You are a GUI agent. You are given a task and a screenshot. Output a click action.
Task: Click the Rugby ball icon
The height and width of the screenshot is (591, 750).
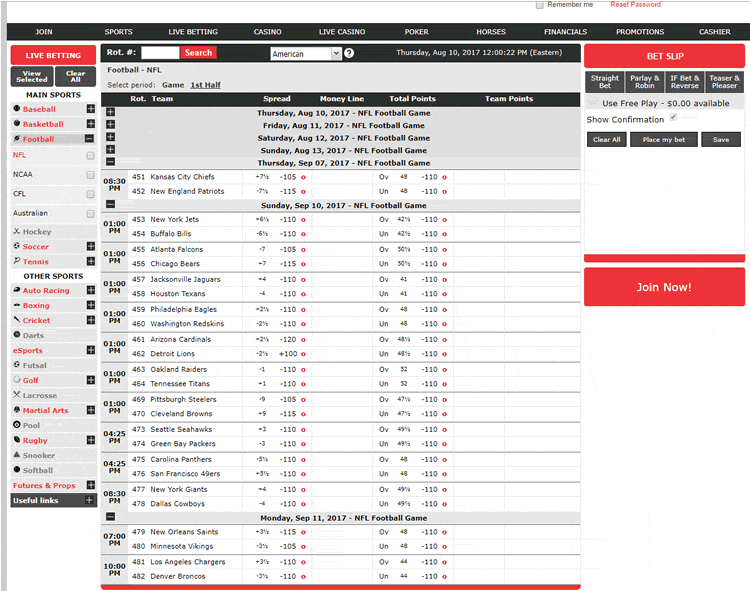(17, 439)
